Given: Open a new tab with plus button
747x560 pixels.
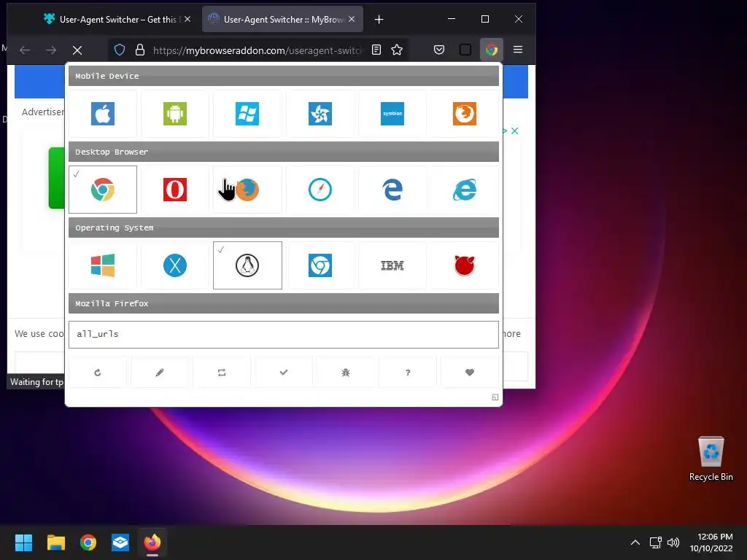Looking at the screenshot, I should click(x=379, y=20).
